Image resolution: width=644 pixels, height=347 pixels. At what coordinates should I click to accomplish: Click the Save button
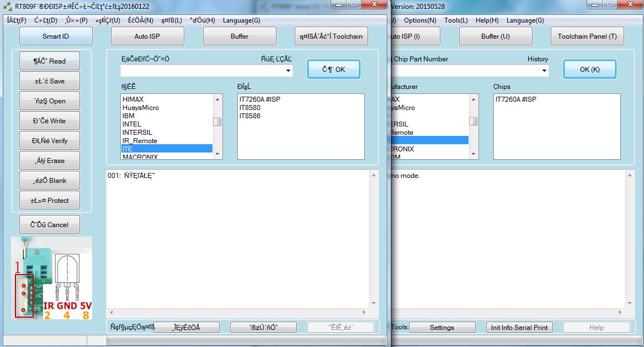pos(50,81)
